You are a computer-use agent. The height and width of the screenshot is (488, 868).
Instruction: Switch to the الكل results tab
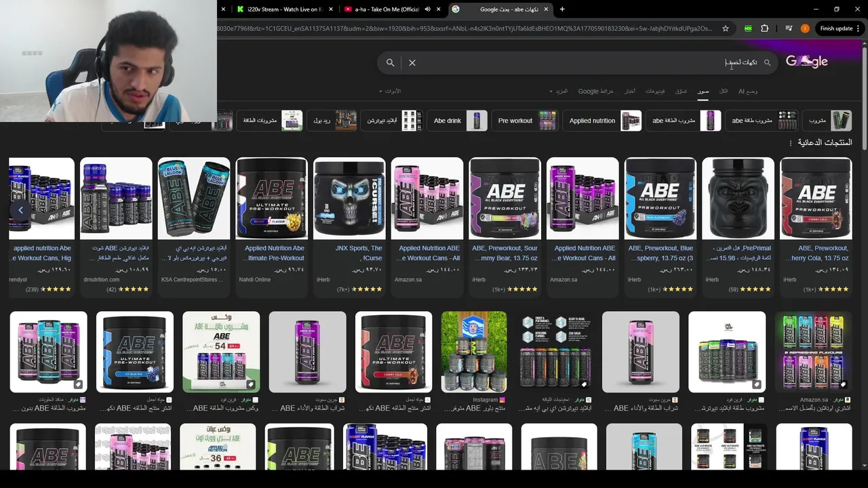(724, 91)
